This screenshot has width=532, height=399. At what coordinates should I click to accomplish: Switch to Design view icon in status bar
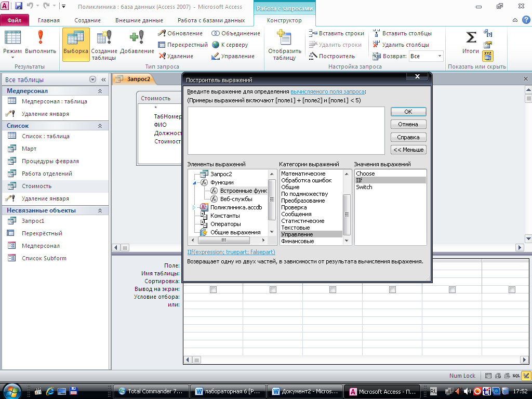coord(526,376)
